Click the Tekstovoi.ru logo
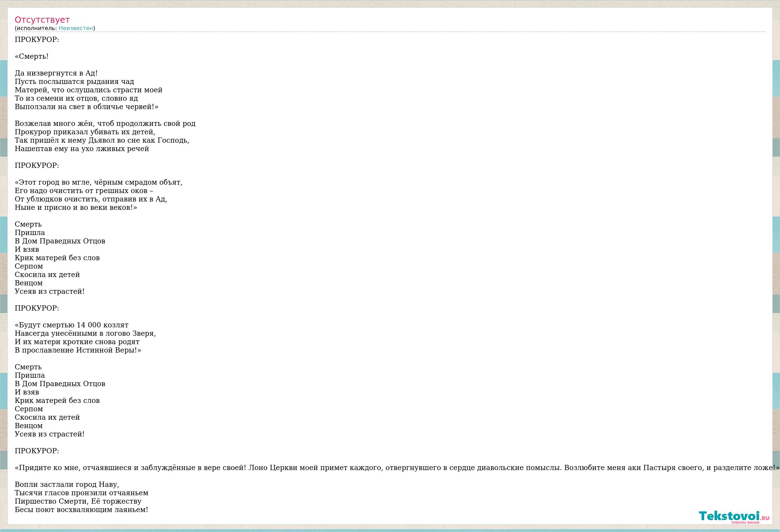The image size is (780, 532). (735, 517)
